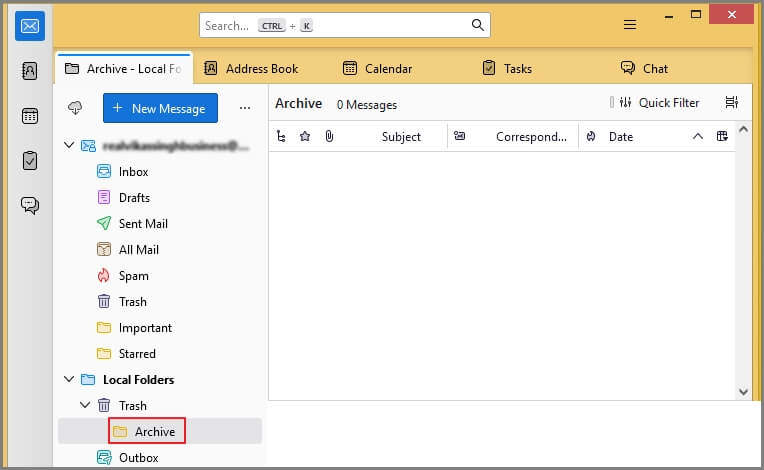Image resolution: width=764 pixels, height=470 pixels.
Task: Sort messages by Subject column
Action: click(401, 137)
